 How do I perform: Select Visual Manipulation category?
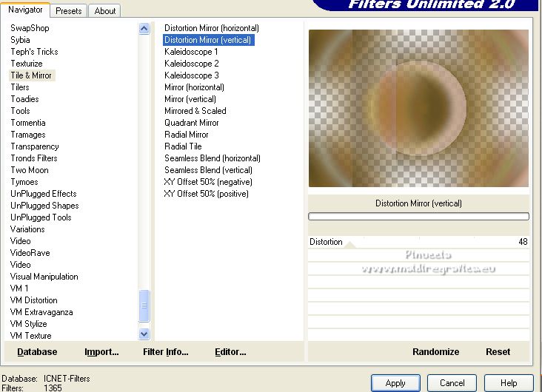(44, 277)
